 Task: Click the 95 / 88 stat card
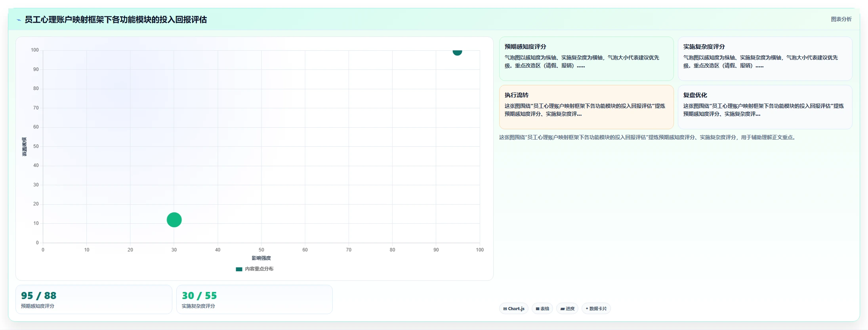(94, 299)
